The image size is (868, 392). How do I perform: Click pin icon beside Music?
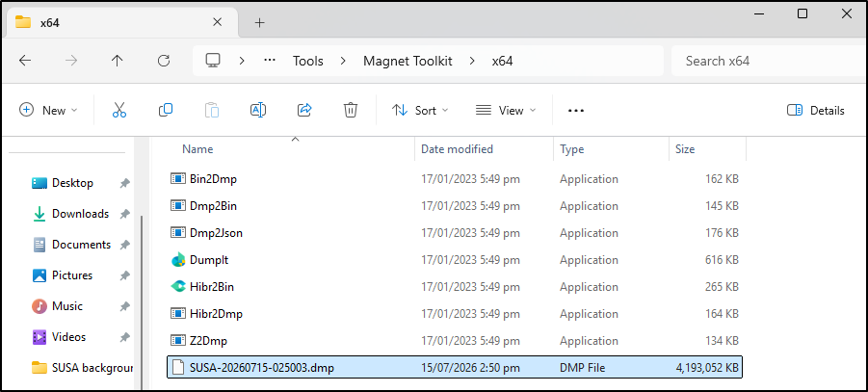tap(125, 306)
